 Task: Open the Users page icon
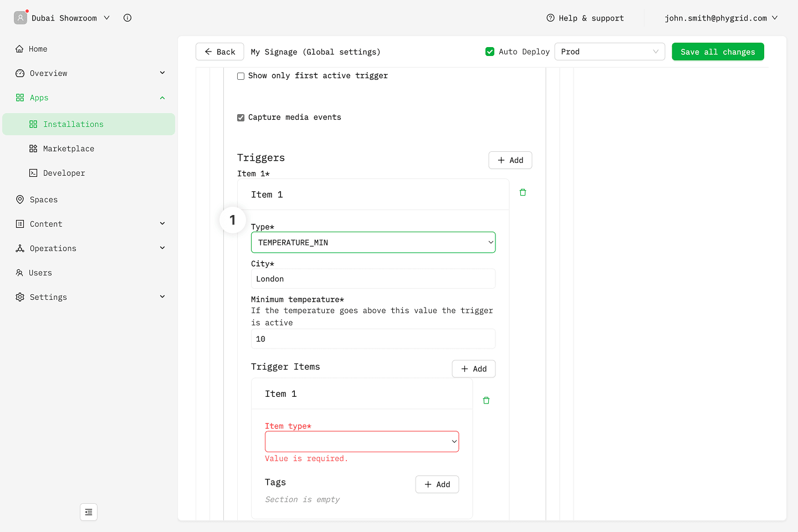20,273
